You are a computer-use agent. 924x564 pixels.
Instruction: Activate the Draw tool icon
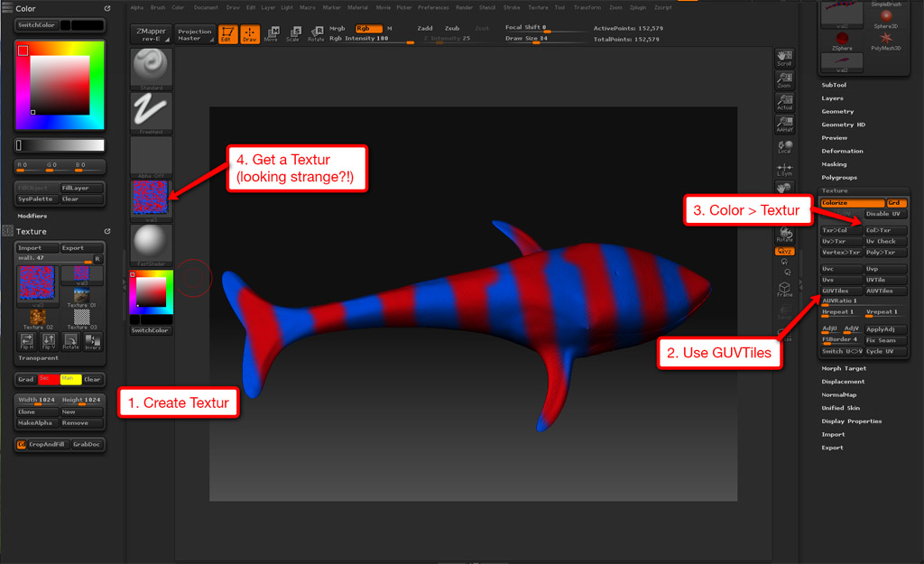(250, 34)
